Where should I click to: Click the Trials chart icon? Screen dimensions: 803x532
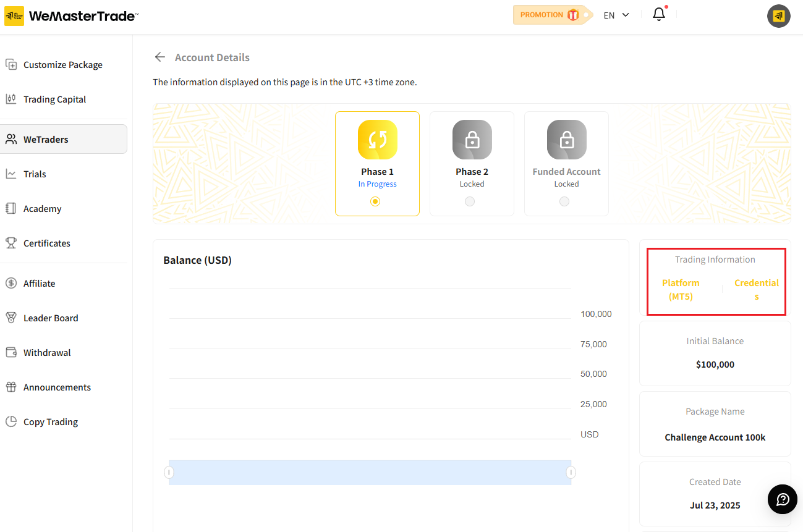pos(11,174)
